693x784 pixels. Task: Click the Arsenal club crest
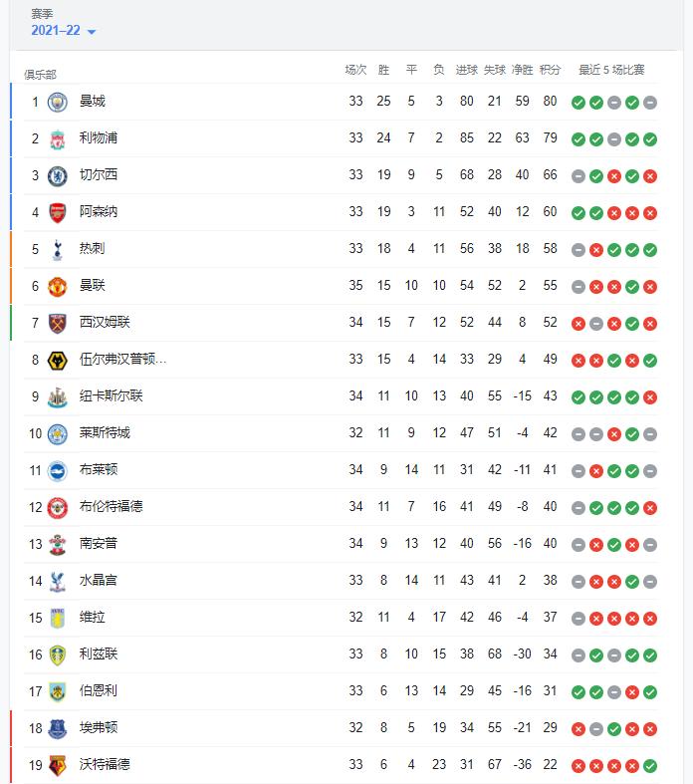(58, 213)
